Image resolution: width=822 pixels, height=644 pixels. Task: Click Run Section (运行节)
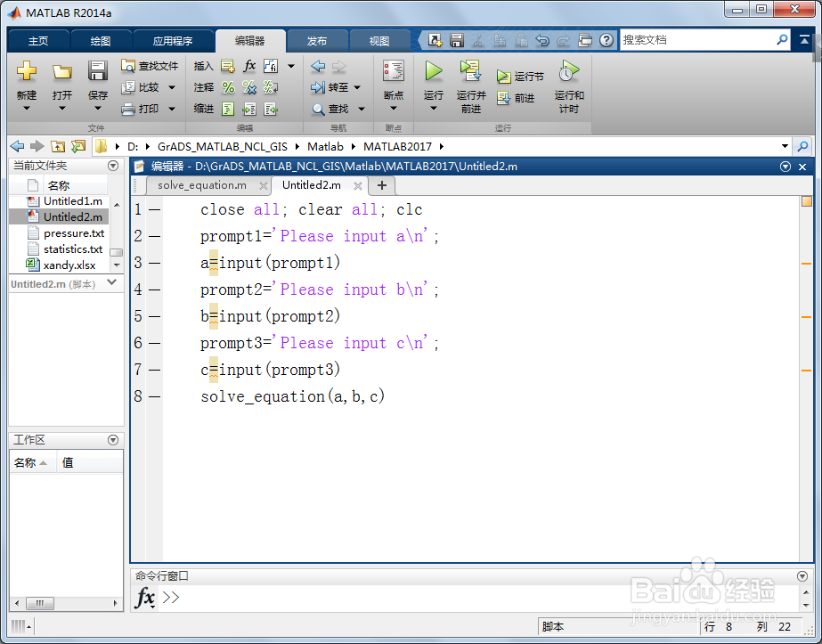coord(520,77)
